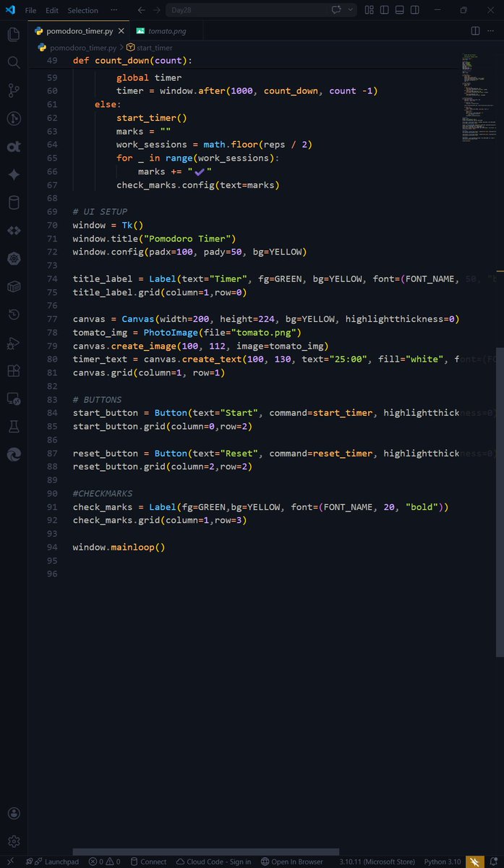Click Cloud Code - Sign in
504x868 pixels.
(213, 861)
